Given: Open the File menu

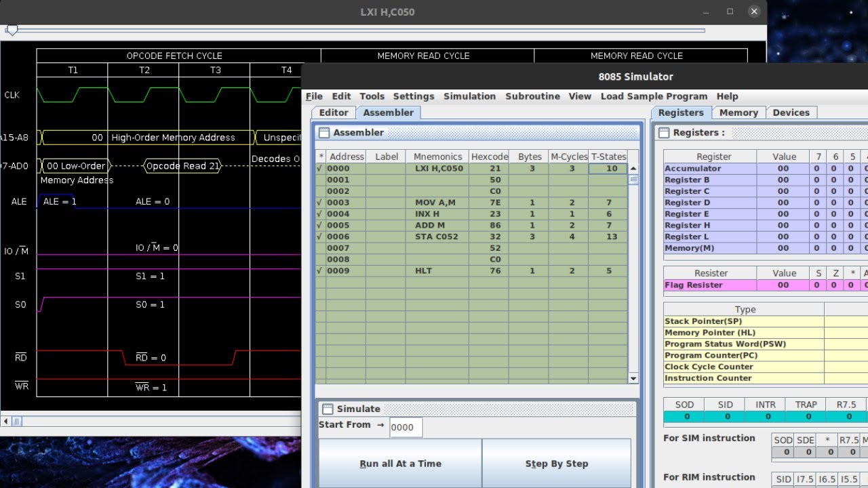Looking at the screenshot, I should pyautogui.click(x=314, y=96).
